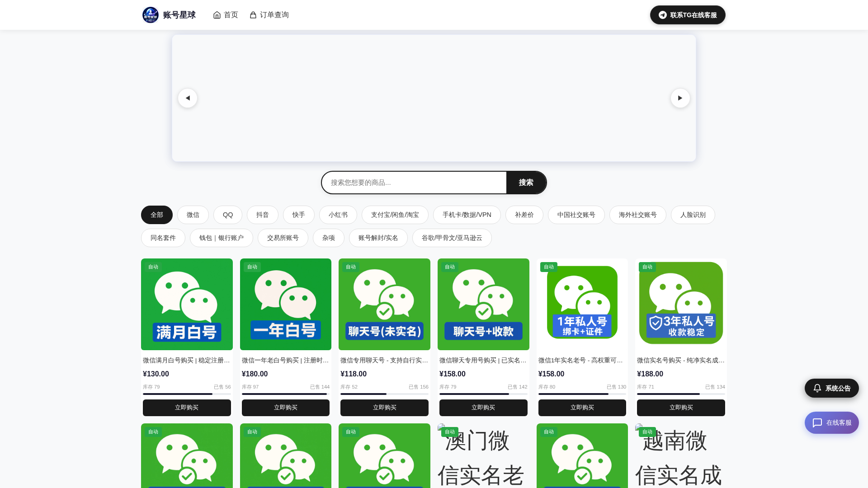Select the 补差价 category
This screenshot has height=488, width=868.
tap(524, 215)
